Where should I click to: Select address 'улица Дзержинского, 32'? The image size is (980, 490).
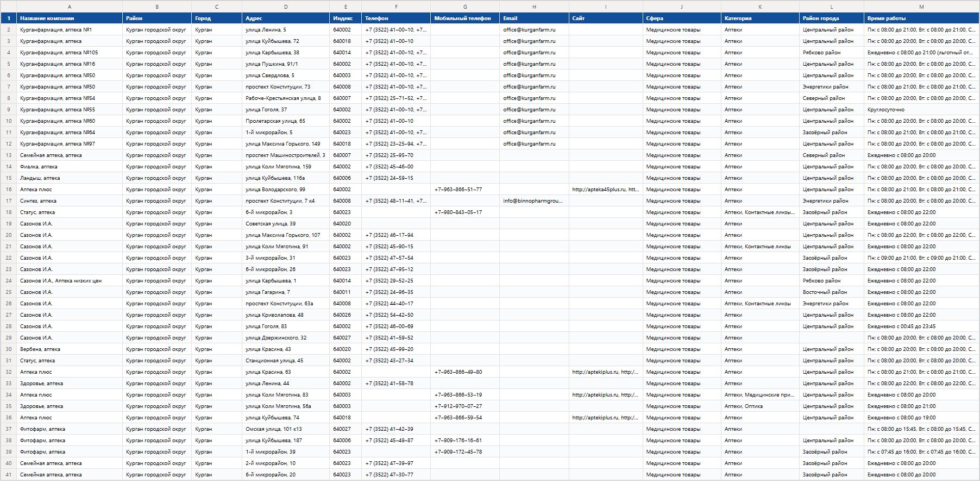coord(286,338)
